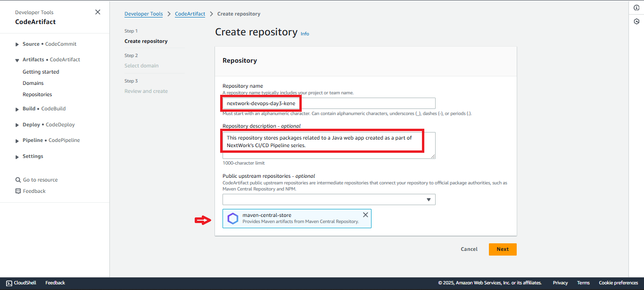Click the Step 1 Create repository label
The height and width of the screenshot is (290, 644).
point(146,41)
